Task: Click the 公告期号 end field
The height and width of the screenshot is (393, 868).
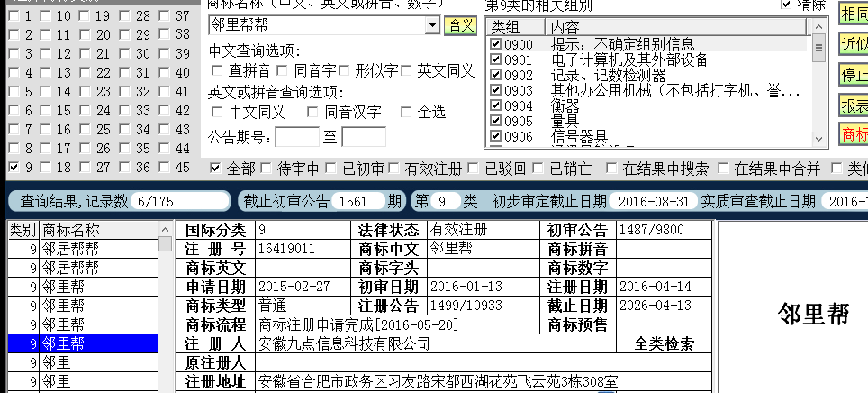Action: [x=364, y=136]
